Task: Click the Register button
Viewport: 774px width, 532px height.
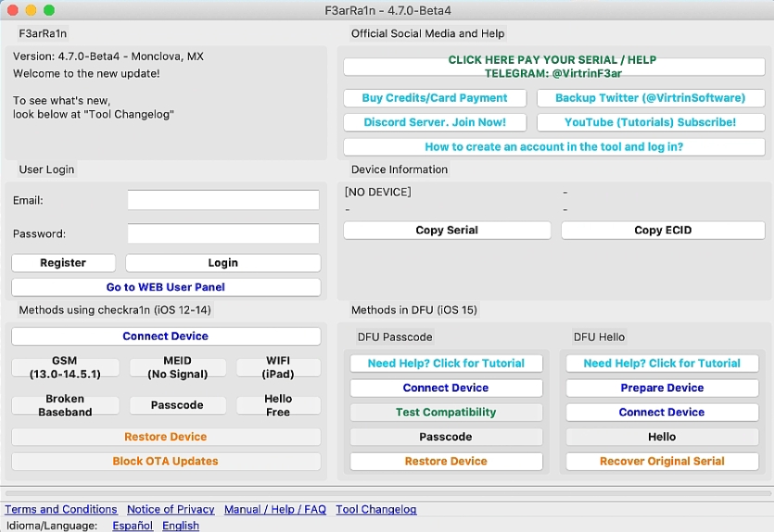Action: pyautogui.click(x=63, y=262)
